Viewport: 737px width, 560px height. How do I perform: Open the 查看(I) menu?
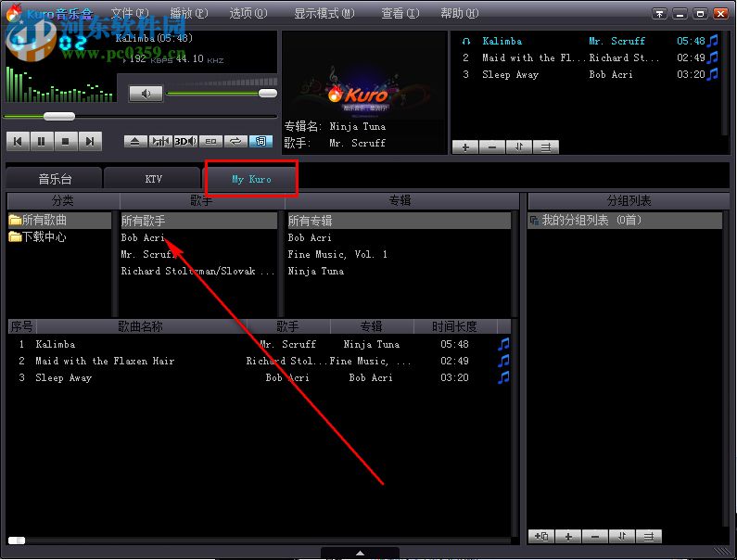pyautogui.click(x=400, y=13)
